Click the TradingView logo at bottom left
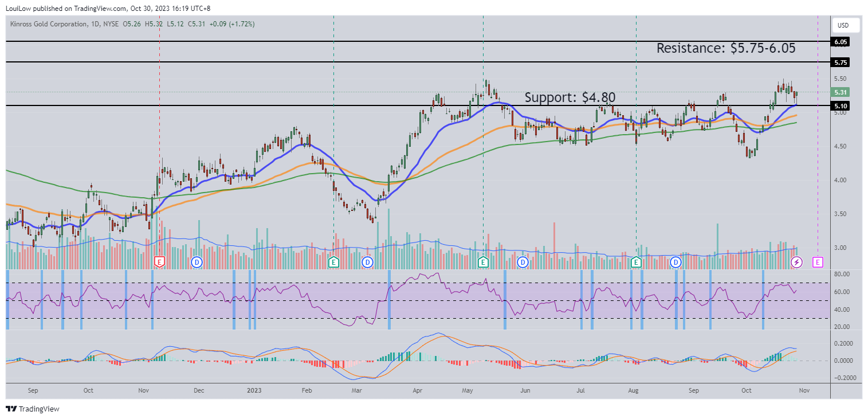 coord(33,409)
